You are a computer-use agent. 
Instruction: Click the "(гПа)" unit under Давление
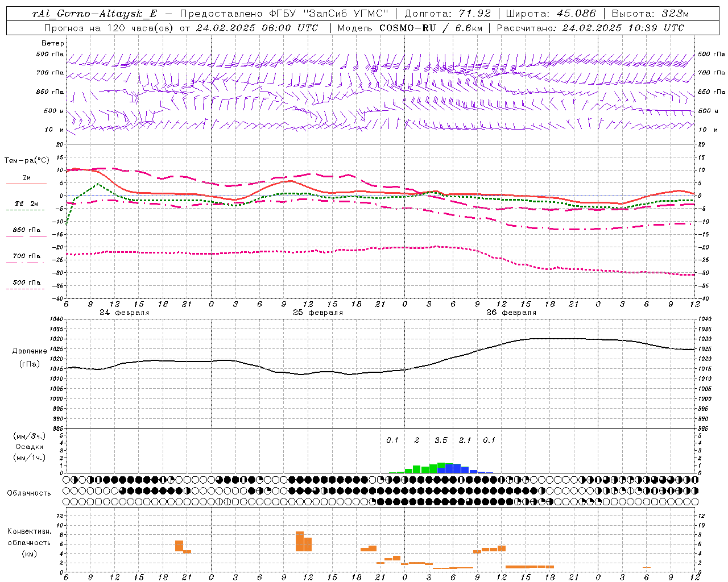point(30,364)
